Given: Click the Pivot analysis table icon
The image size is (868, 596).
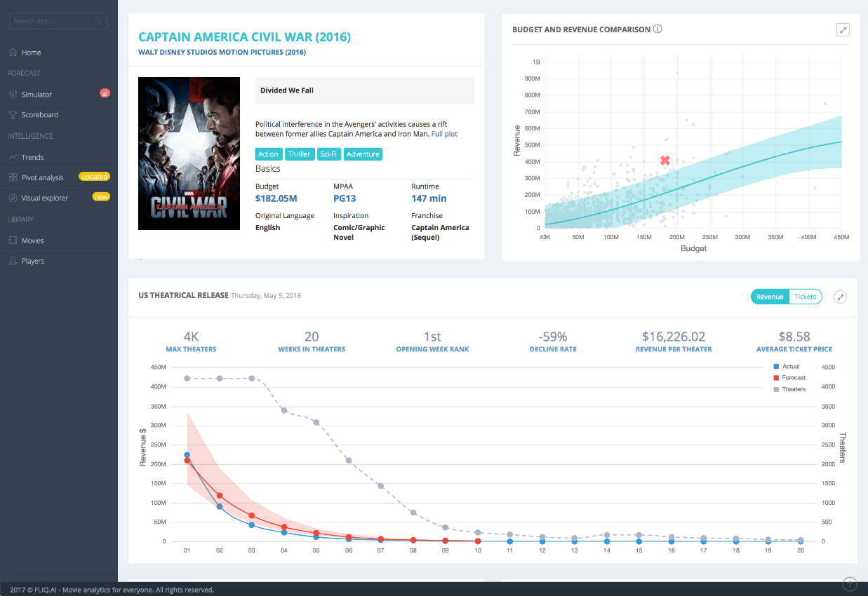Looking at the screenshot, I should click(13, 177).
